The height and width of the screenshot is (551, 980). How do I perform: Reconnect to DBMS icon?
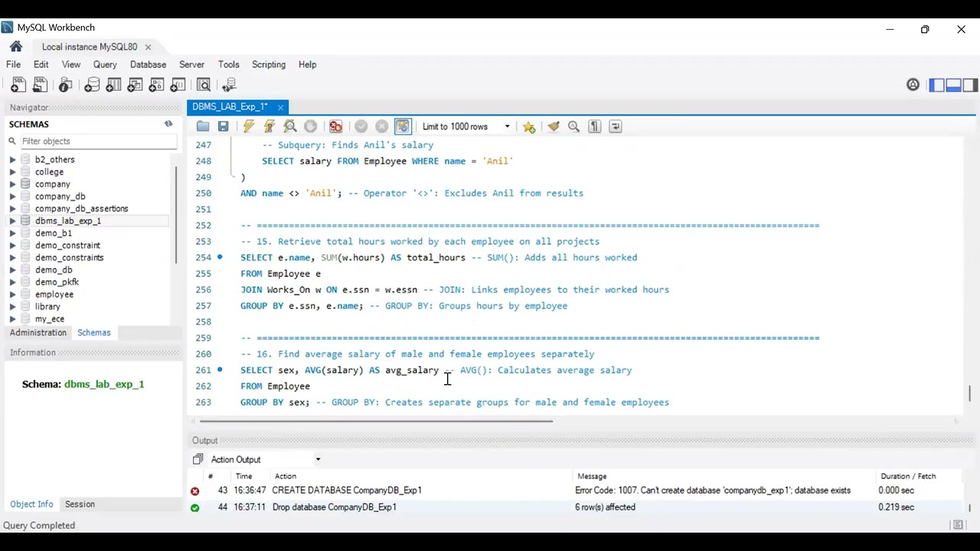[x=229, y=85]
